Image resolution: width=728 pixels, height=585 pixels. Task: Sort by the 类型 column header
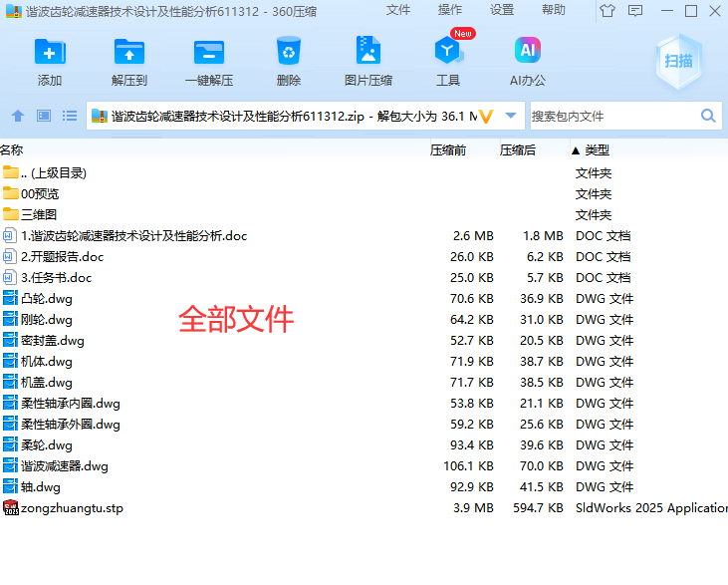tap(597, 149)
